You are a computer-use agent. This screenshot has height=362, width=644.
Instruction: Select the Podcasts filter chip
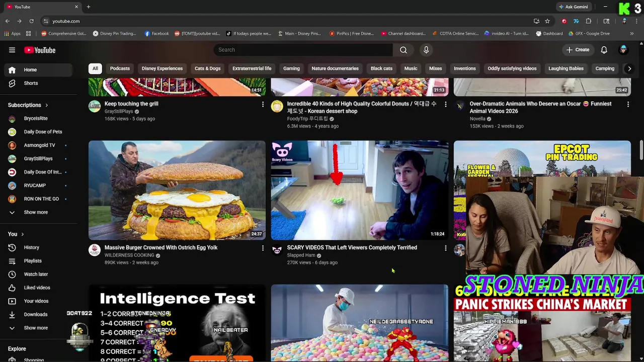click(120, 68)
